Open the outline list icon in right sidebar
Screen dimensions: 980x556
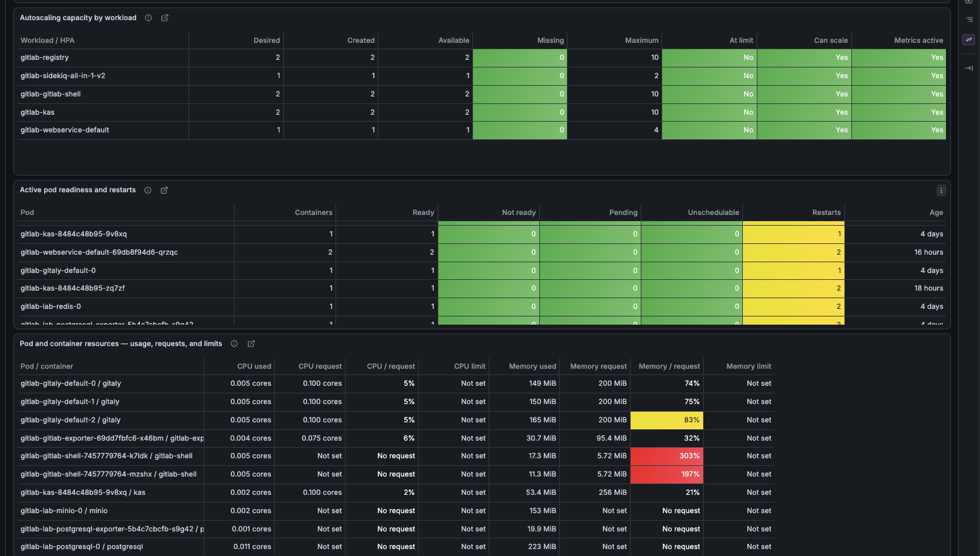pos(969,20)
